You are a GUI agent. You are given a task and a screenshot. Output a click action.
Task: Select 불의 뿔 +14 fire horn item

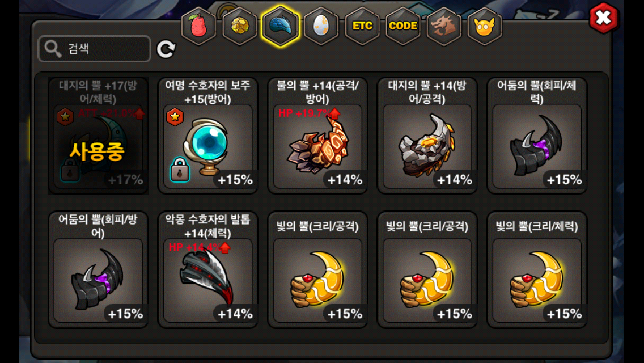click(317, 136)
